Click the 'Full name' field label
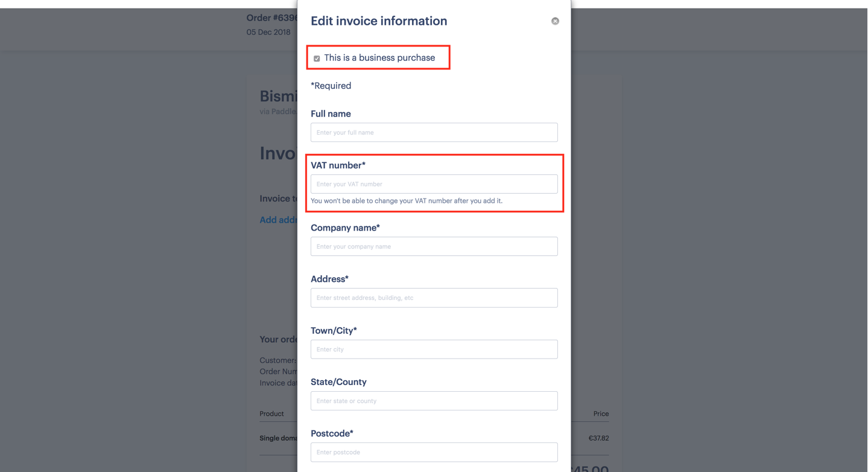The image size is (868, 472). pos(331,113)
